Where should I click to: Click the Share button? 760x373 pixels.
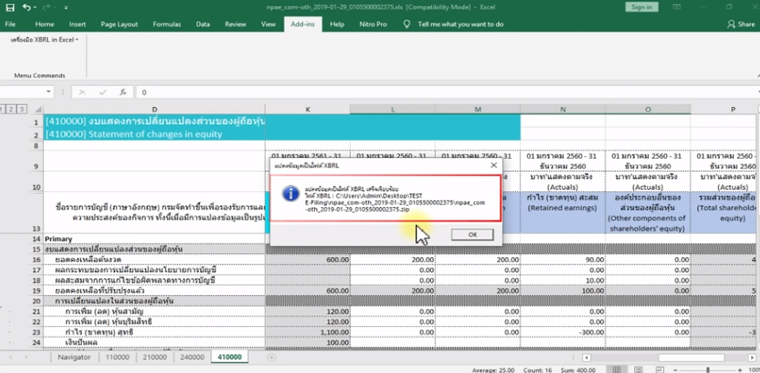[741, 24]
